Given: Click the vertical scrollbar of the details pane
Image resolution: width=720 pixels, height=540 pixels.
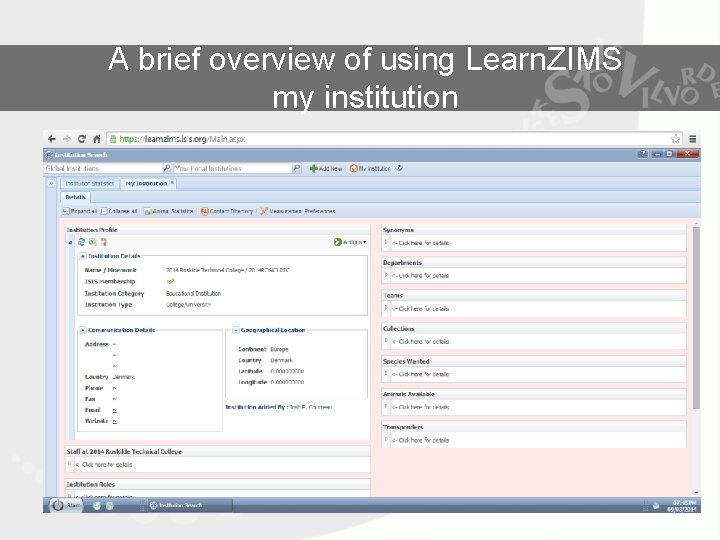Looking at the screenshot, I should pos(696,317).
